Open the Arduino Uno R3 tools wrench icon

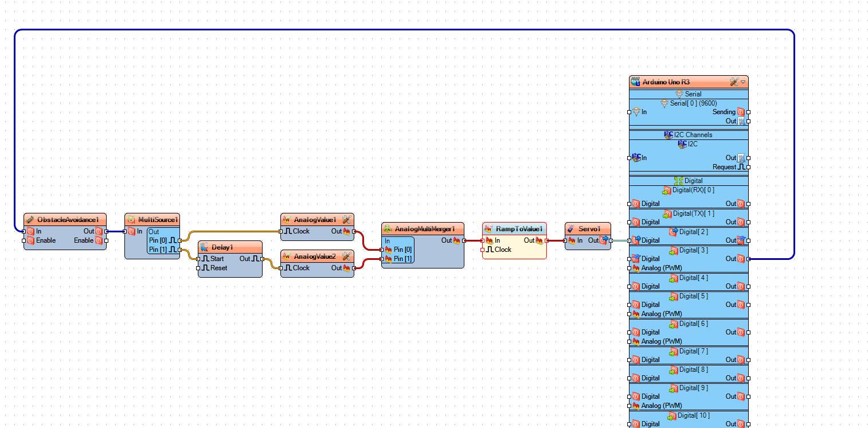[x=734, y=82]
